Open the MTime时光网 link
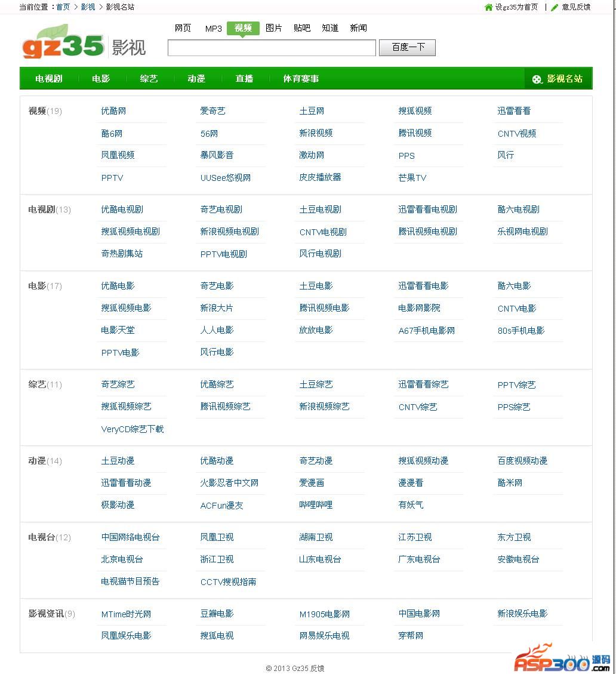Screen dimensions: 616x674 pyautogui.click(x=126, y=614)
